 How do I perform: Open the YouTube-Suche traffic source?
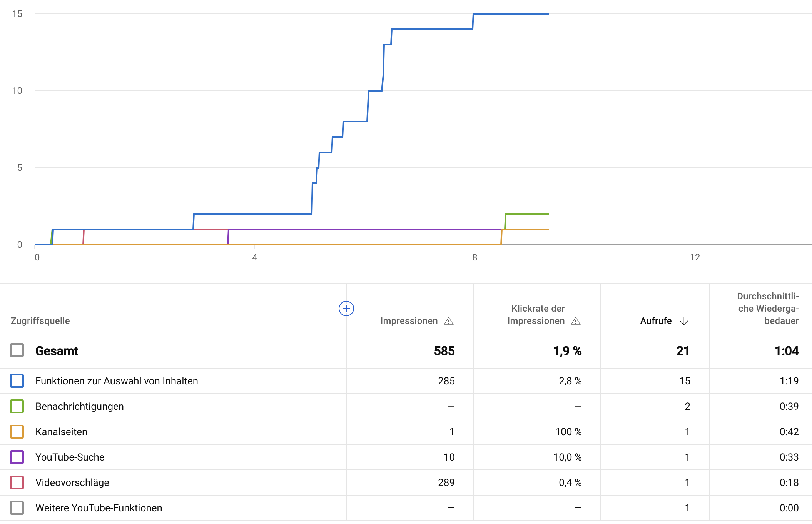pos(70,457)
